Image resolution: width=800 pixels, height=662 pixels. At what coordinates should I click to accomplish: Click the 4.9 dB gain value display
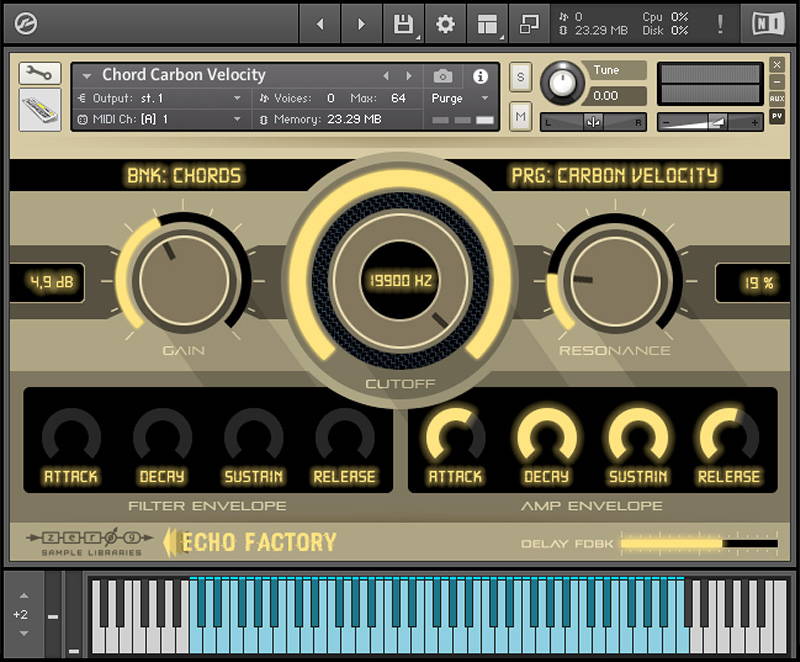tap(52, 282)
